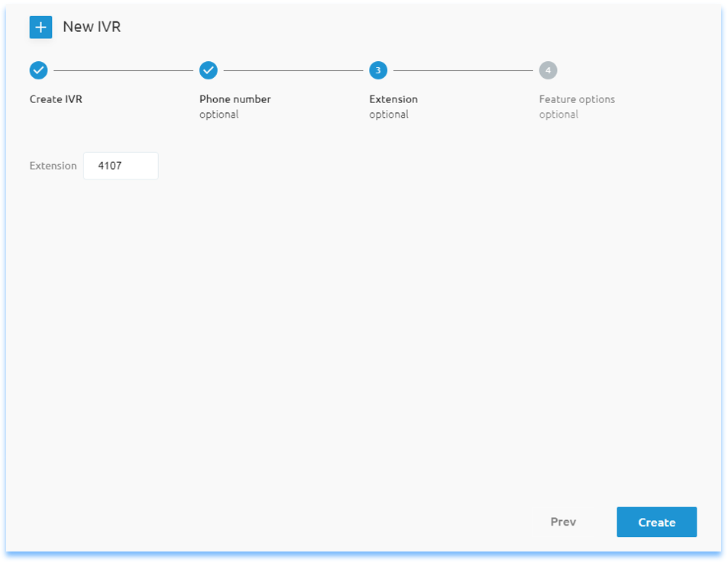728x566 pixels.
Task: Select the Phone number step checkmark circle
Action: [x=209, y=70]
